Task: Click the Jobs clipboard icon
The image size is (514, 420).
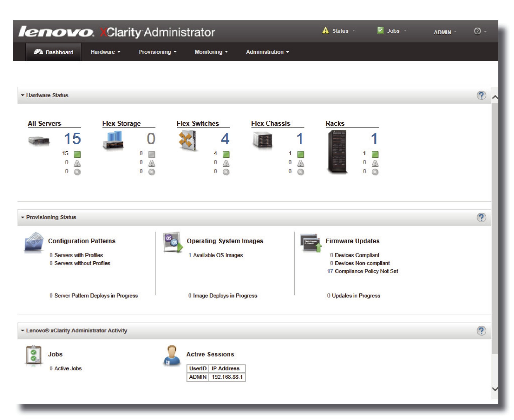Action: tap(34, 355)
